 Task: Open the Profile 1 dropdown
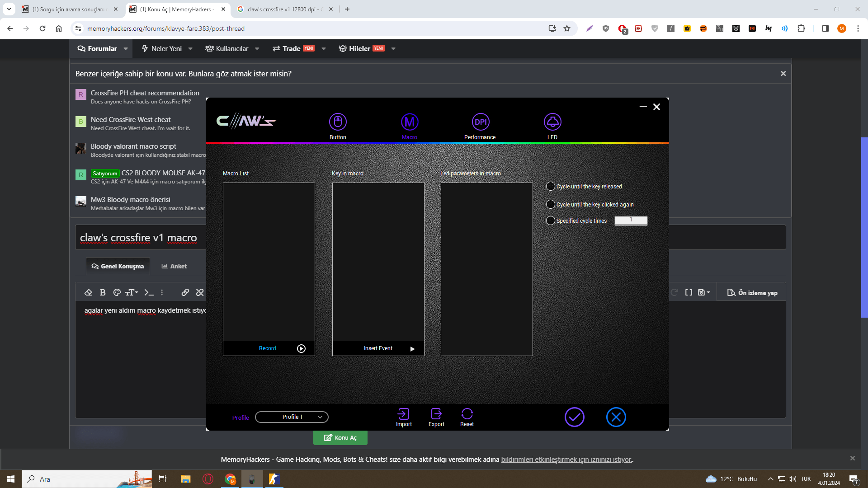coord(292,417)
